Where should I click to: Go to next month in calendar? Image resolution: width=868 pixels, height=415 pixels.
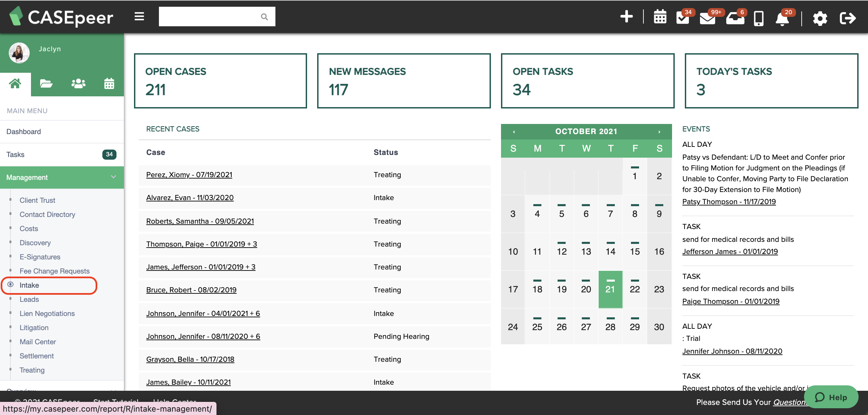[659, 132]
